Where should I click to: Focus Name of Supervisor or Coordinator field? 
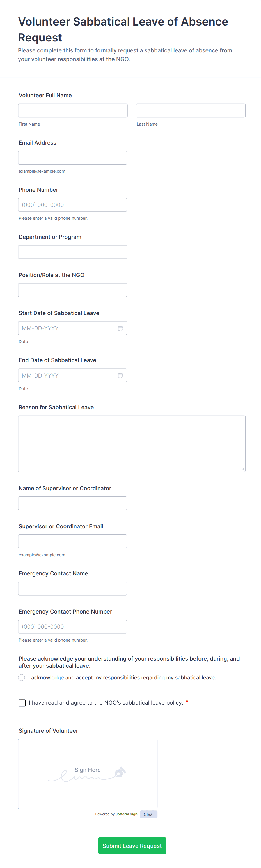72,503
